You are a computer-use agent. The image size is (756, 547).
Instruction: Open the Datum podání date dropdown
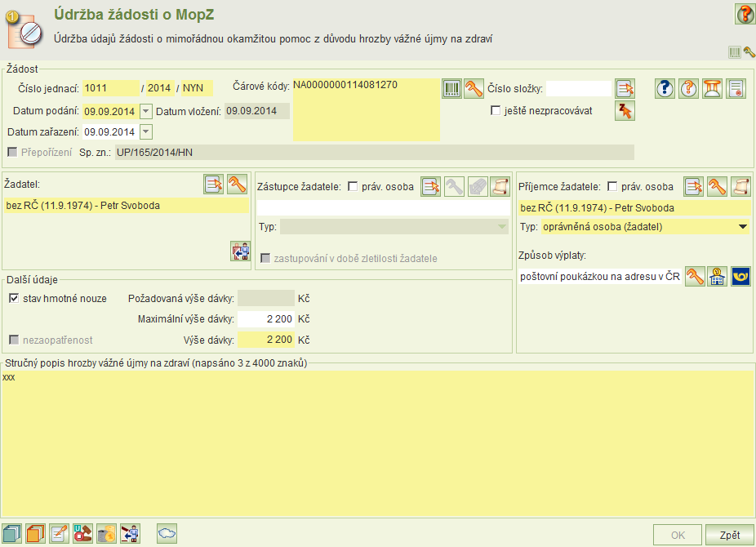[x=145, y=111]
